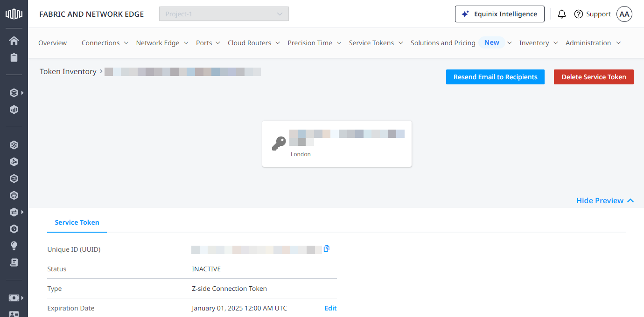Screen dimensions: 644x317
Task: Copy the Unique ID (UUID) value
Action: [326, 248]
